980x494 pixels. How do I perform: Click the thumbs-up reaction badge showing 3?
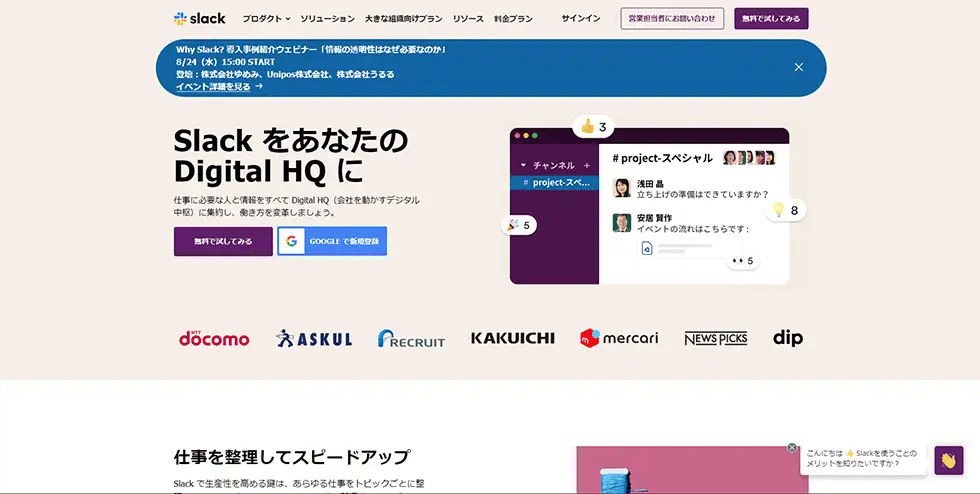click(x=593, y=127)
